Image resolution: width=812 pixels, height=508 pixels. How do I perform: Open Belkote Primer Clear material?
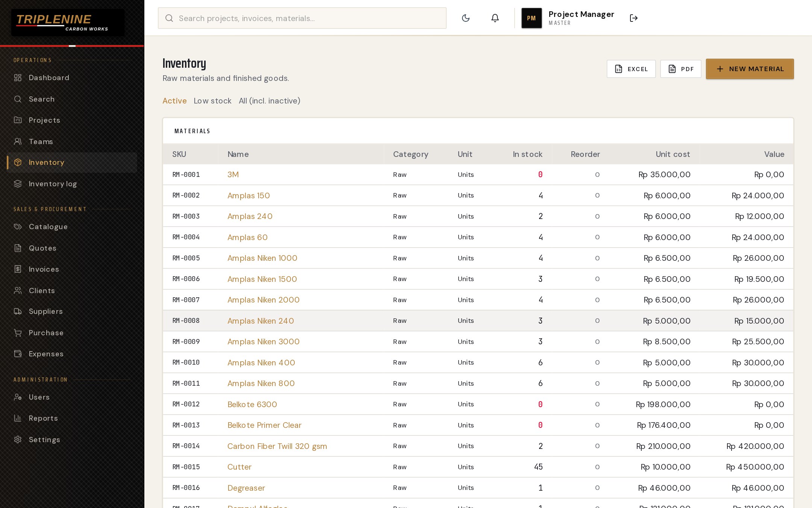pos(264,425)
